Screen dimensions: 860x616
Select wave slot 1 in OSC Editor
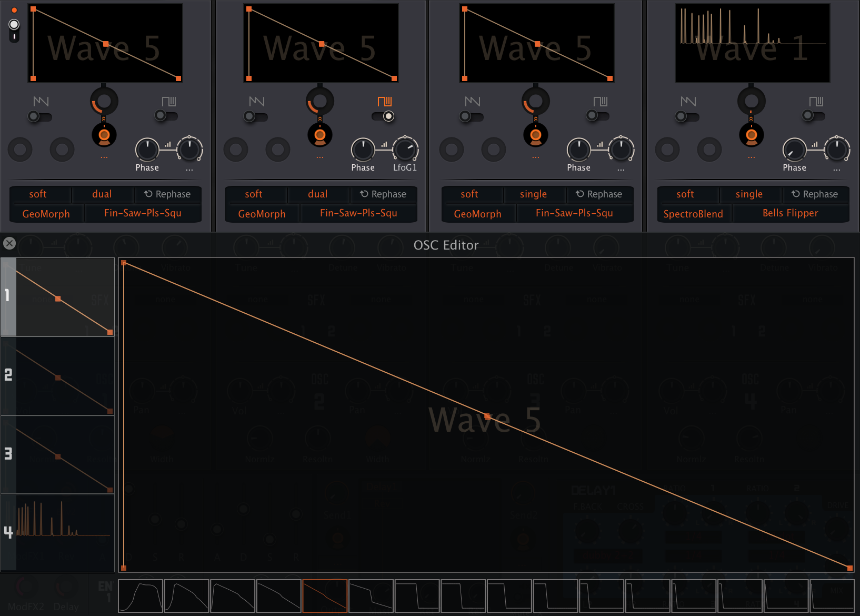(58, 297)
